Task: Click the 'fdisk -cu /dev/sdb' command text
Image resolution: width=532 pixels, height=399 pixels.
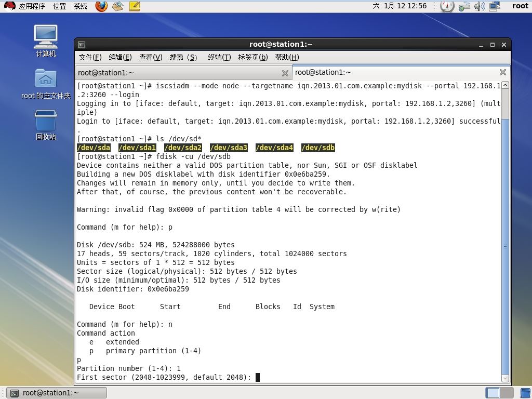Action: (x=193, y=157)
